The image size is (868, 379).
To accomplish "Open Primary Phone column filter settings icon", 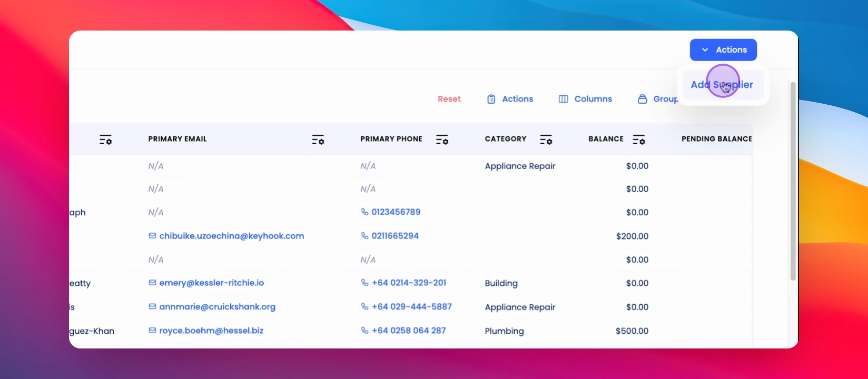I will point(442,139).
